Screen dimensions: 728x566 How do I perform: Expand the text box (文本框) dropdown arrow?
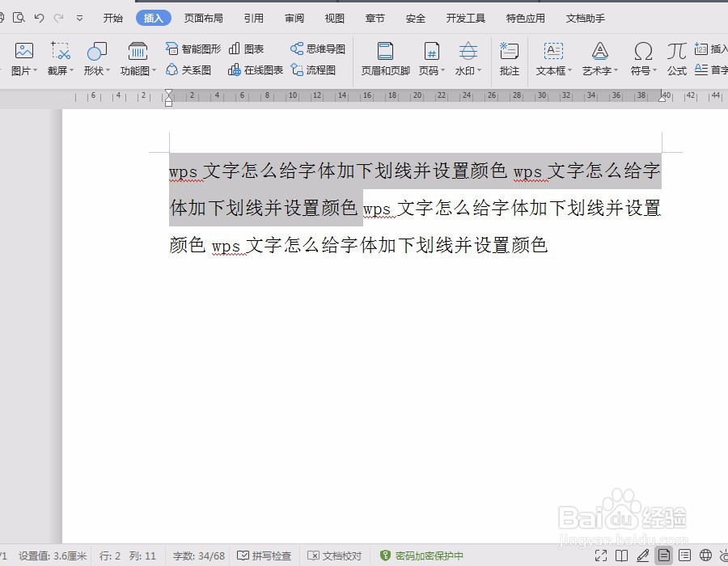tap(569, 70)
